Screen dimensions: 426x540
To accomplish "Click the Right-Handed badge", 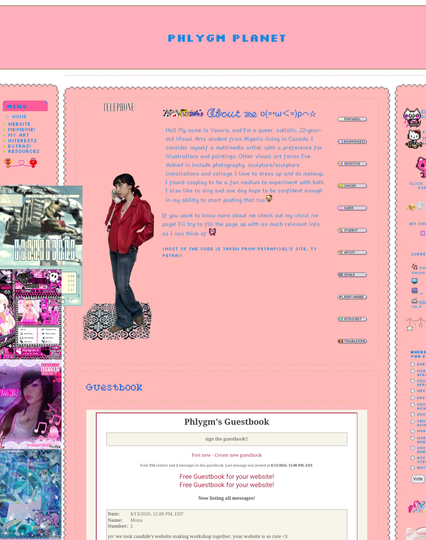I will tap(352, 297).
